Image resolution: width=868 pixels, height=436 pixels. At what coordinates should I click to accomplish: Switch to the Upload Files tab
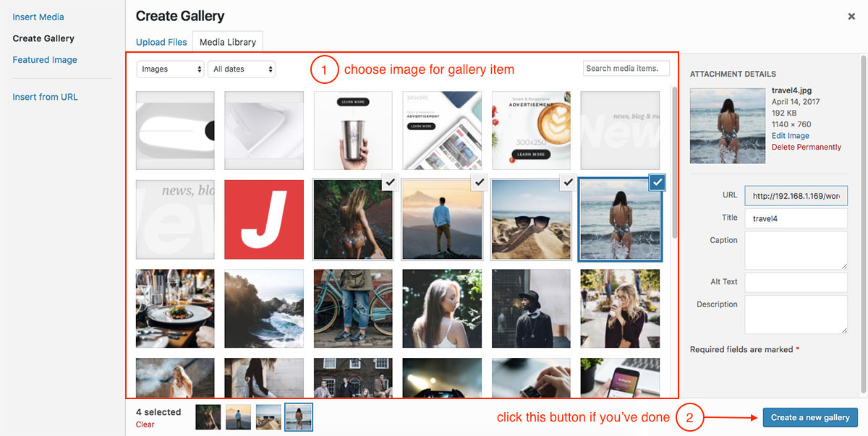tap(161, 42)
